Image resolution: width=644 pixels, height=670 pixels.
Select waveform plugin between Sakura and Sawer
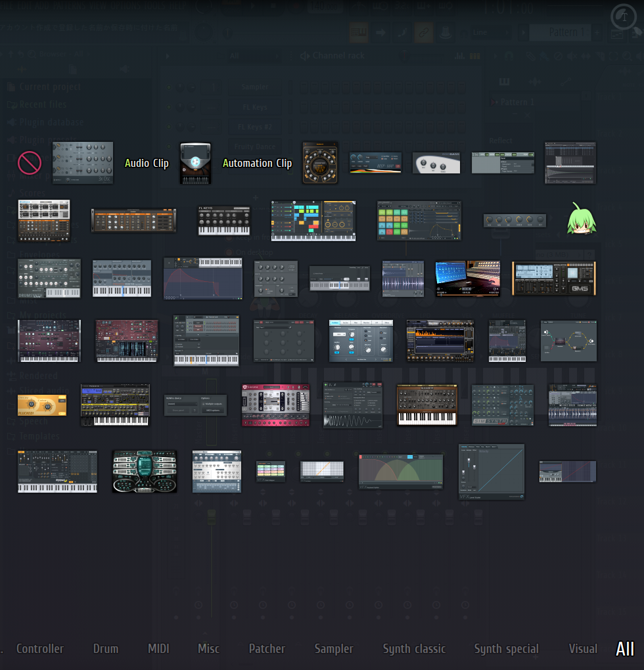[352, 405]
